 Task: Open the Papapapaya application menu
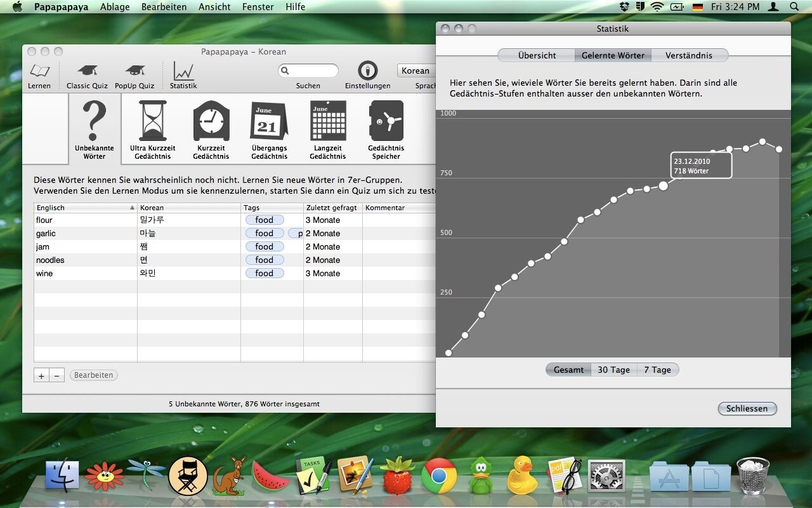click(x=61, y=7)
